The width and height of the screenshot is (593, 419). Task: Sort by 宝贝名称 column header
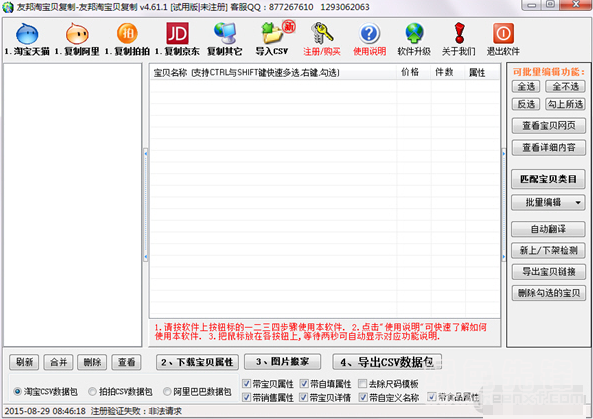point(273,73)
